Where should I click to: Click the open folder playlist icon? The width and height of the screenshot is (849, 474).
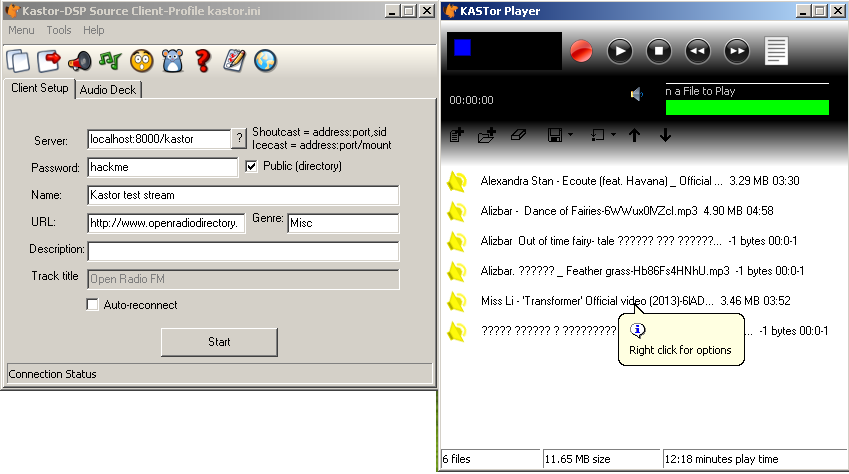[487, 135]
